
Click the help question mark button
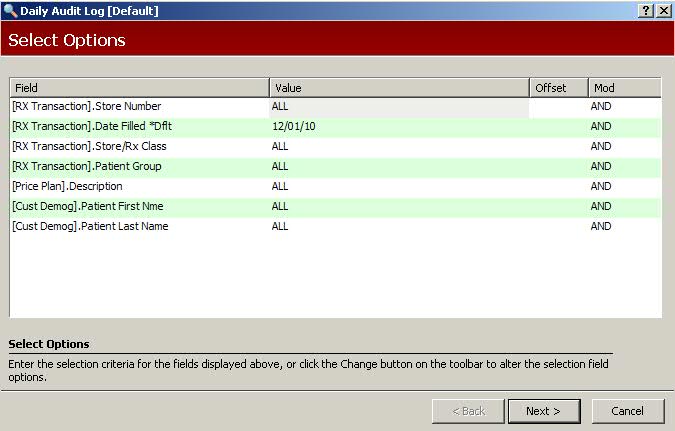coord(646,10)
